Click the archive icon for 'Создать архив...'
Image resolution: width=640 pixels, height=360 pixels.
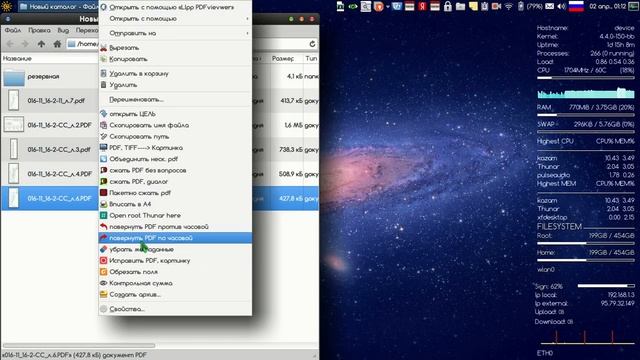(x=104, y=294)
